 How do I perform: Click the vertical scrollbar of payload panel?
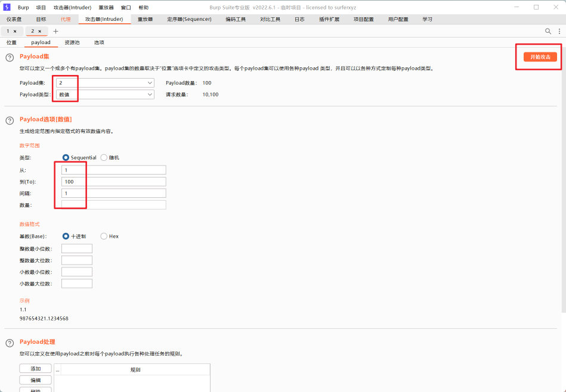[564, 181]
